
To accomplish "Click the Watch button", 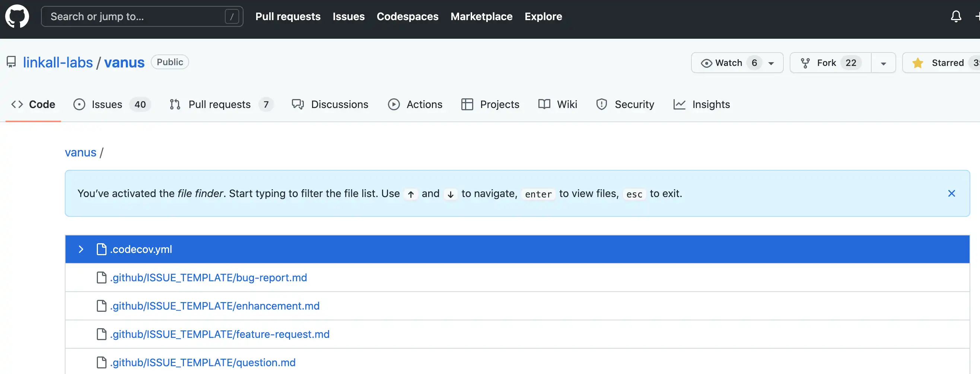I will tap(737, 63).
